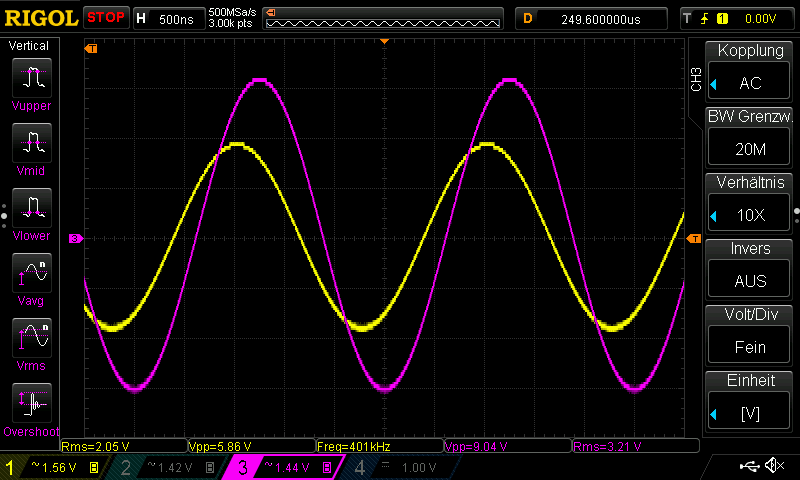Click channel 2 scale 1.42 V value
Screen dimensions: 800x480
click(x=174, y=467)
